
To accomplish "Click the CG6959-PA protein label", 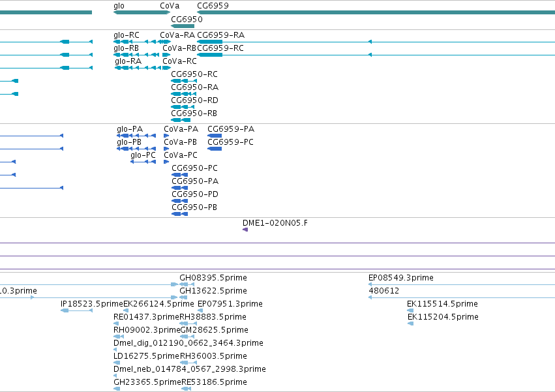I will [231, 129].
